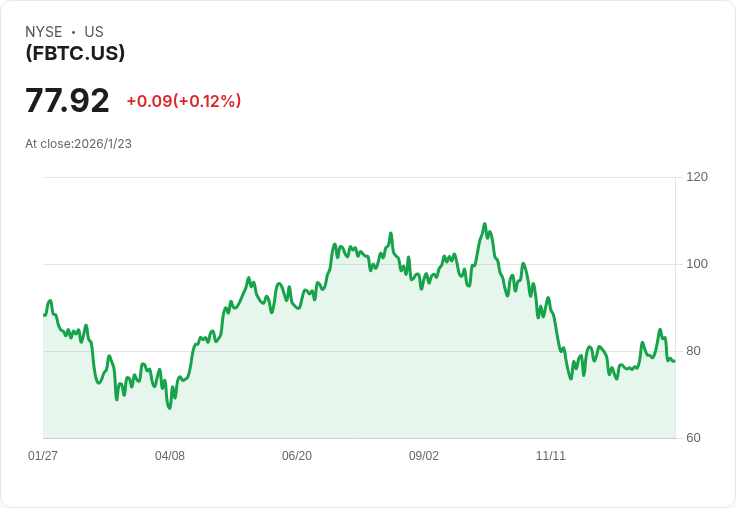Click the 100 gridline above the 04/08 date
736x508 pixels.
(x=170, y=264)
